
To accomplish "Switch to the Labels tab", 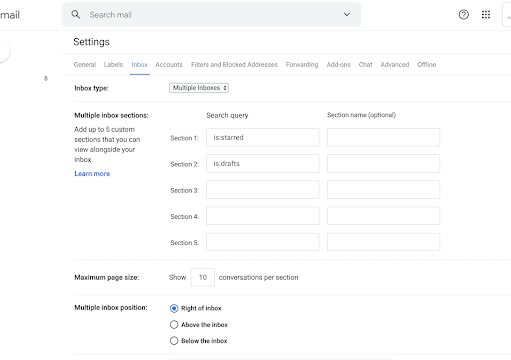I will pos(113,65).
